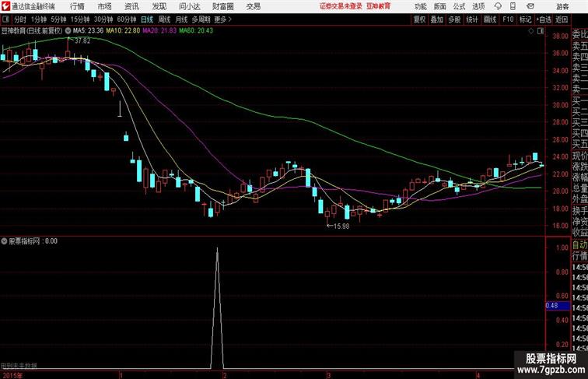Click the 豆神教育 stock name in title bar

[378, 6]
